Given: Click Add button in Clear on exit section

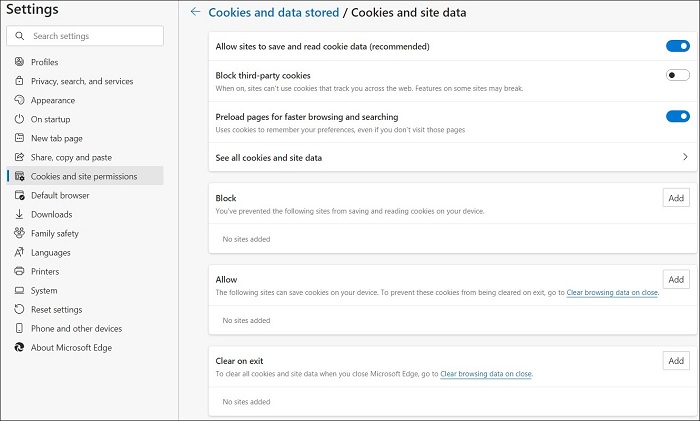Looking at the screenshot, I should (676, 361).
